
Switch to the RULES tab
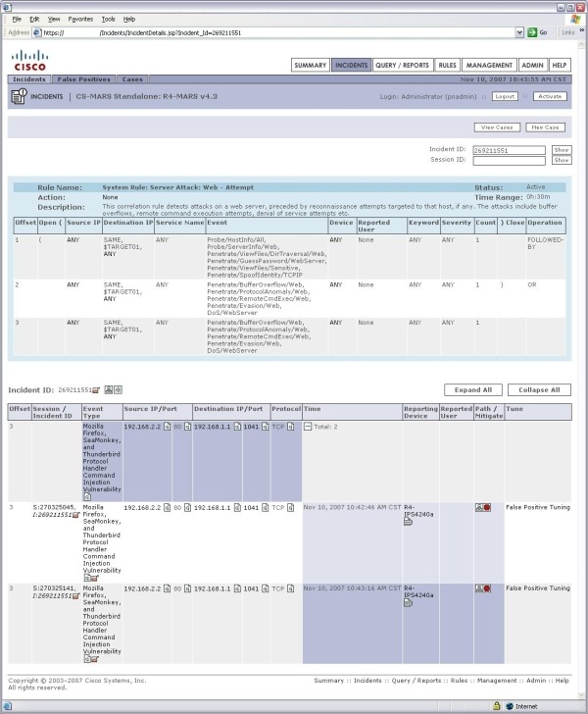coord(448,65)
